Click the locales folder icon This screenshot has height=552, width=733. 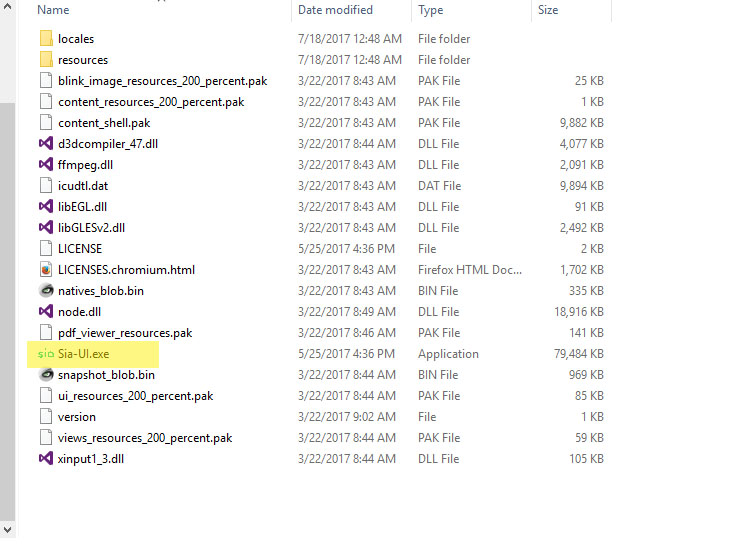tap(46, 38)
